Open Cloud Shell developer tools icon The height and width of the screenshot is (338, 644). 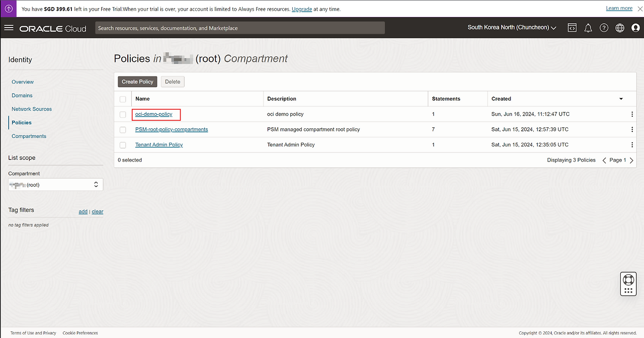coord(572,28)
